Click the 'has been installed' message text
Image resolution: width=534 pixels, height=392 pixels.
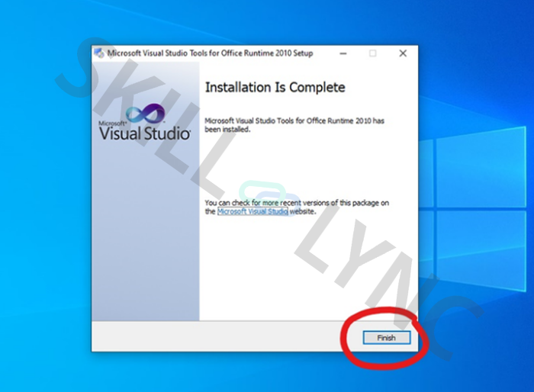pos(294,125)
